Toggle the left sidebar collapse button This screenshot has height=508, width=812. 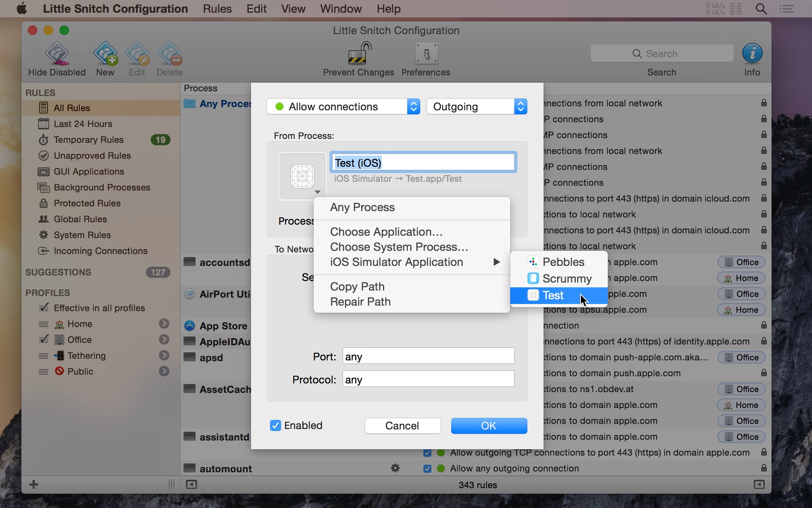pos(192,485)
